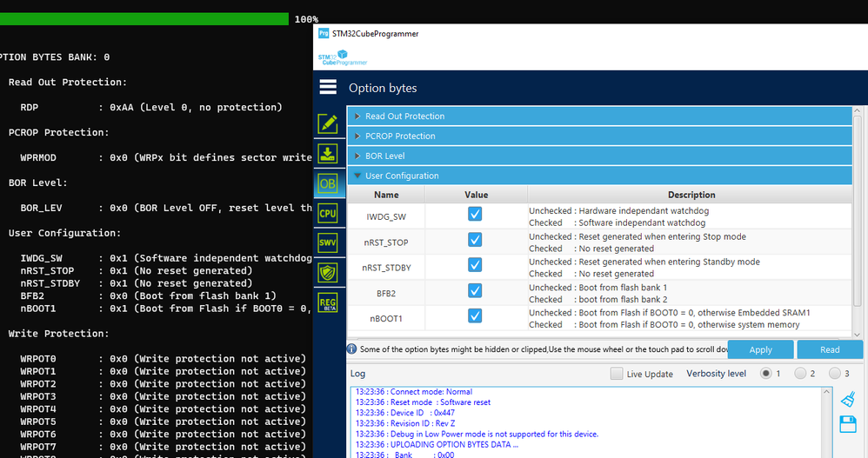Click the Read button
This screenshot has width=868, height=458.
(830, 349)
